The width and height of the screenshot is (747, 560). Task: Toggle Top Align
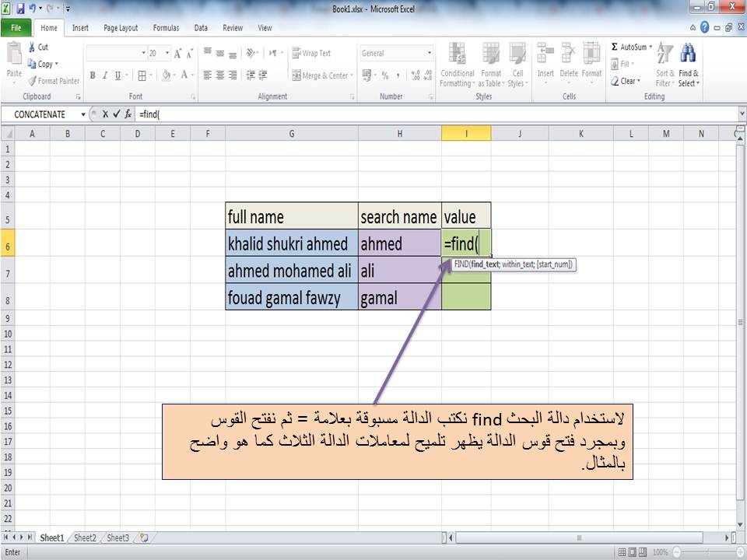(207, 52)
